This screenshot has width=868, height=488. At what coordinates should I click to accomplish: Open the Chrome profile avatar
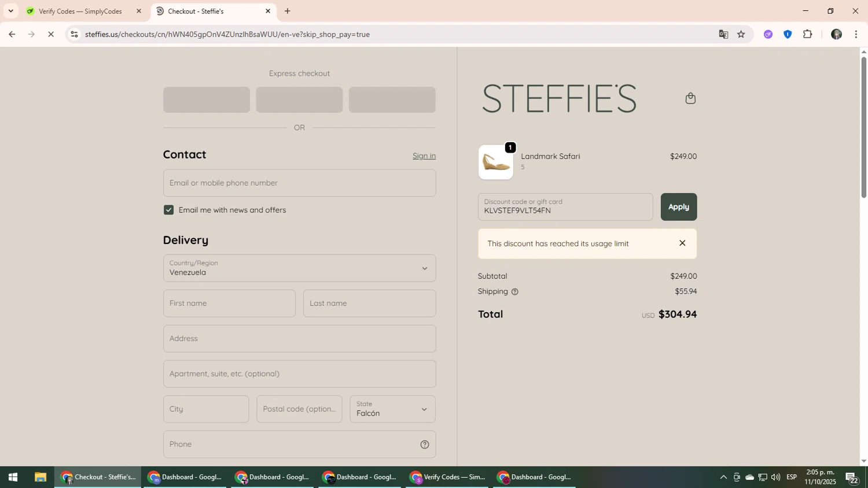tap(836, 35)
